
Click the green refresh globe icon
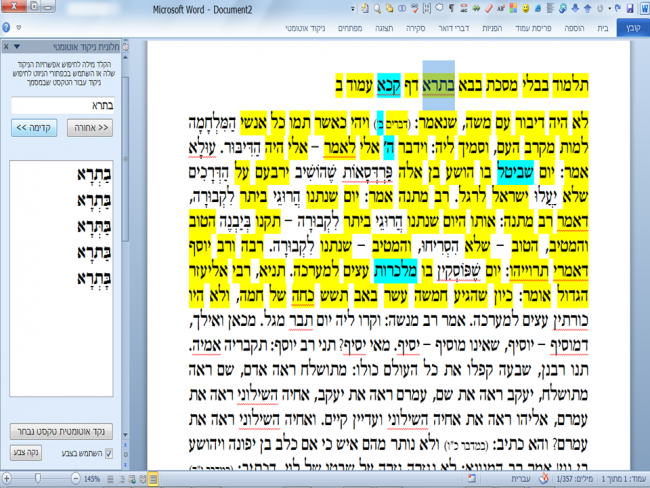coord(562,8)
